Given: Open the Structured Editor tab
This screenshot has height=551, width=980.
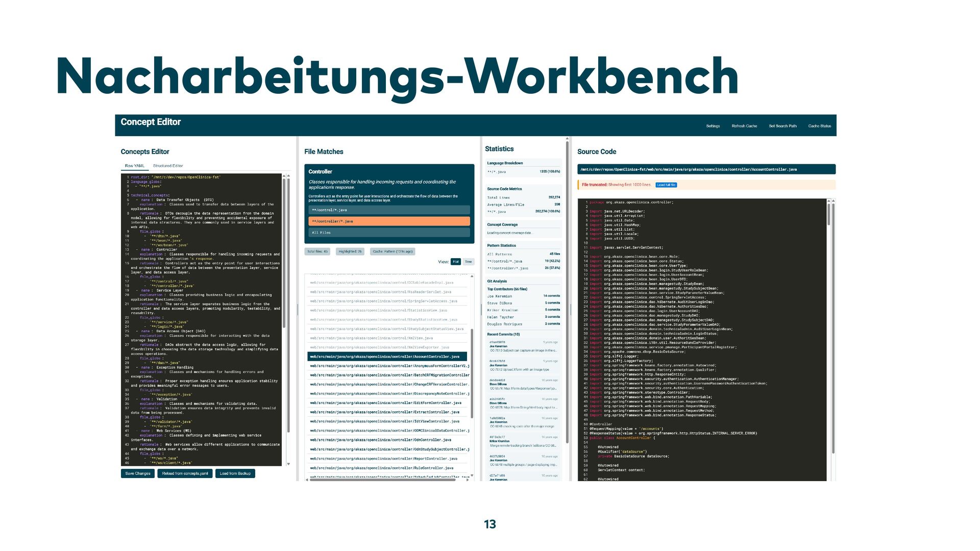Looking at the screenshot, I should click(x=168, y=166).
